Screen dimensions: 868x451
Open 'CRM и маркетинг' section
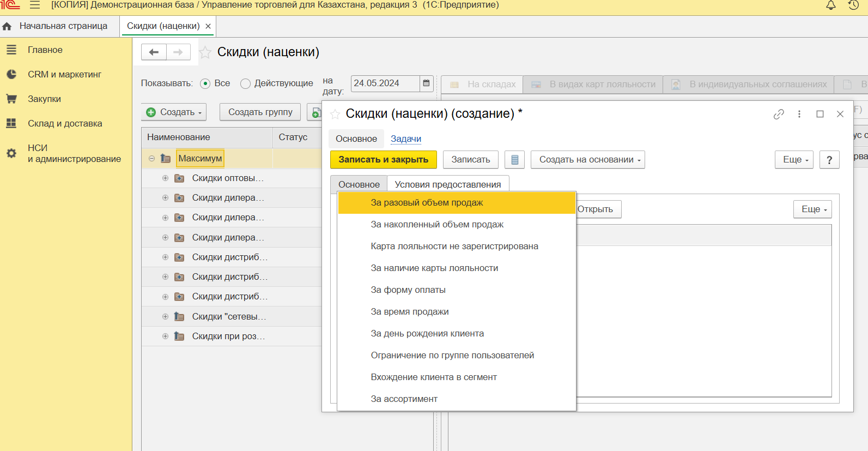(64, 74)
